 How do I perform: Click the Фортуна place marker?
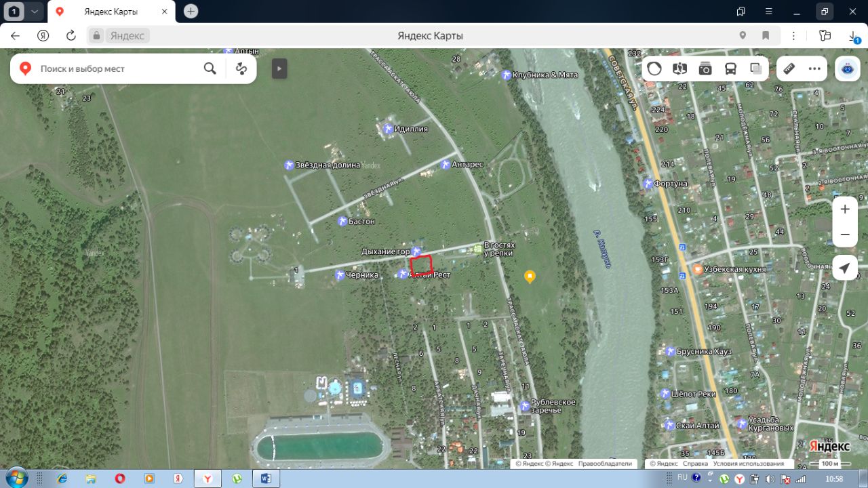click(x=648, y=184)
